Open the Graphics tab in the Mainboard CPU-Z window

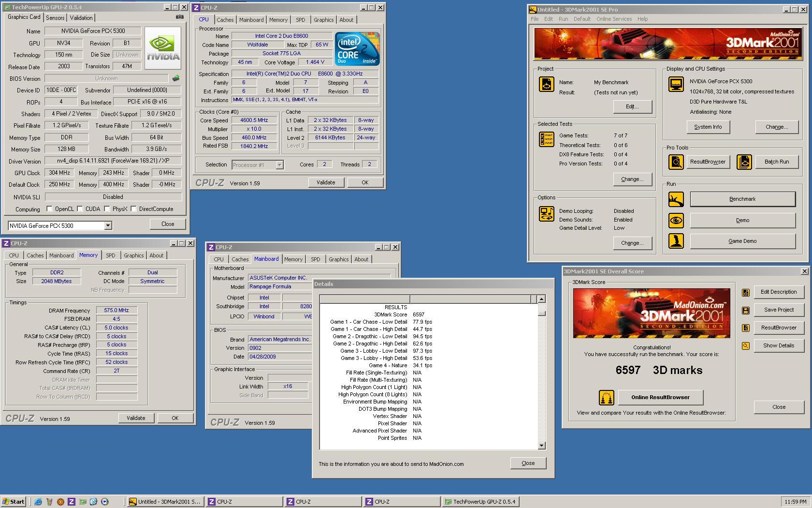[x=338, y=259]
